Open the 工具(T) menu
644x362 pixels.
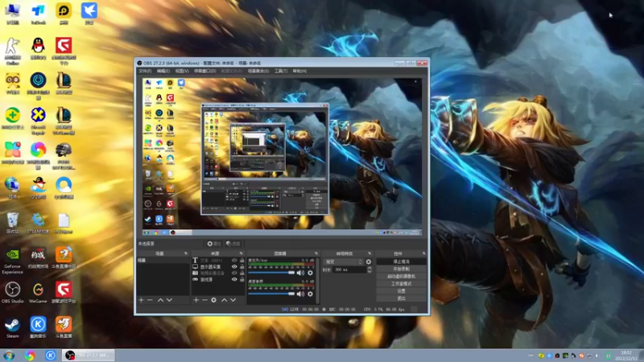coord(281,71)
